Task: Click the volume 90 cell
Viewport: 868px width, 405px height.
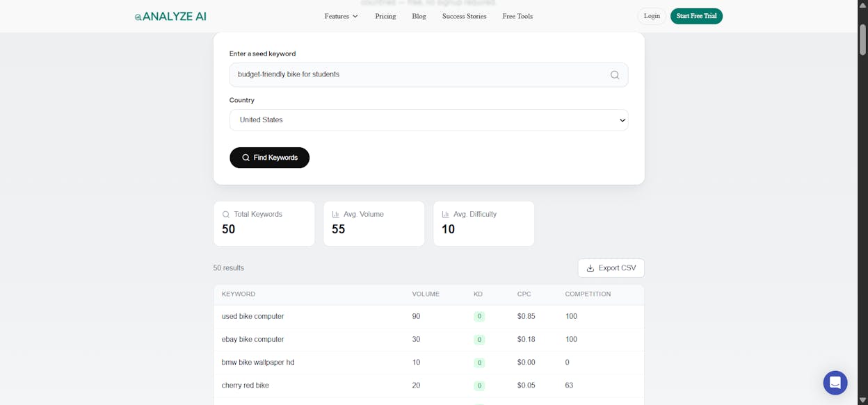Action: (416, 316)
